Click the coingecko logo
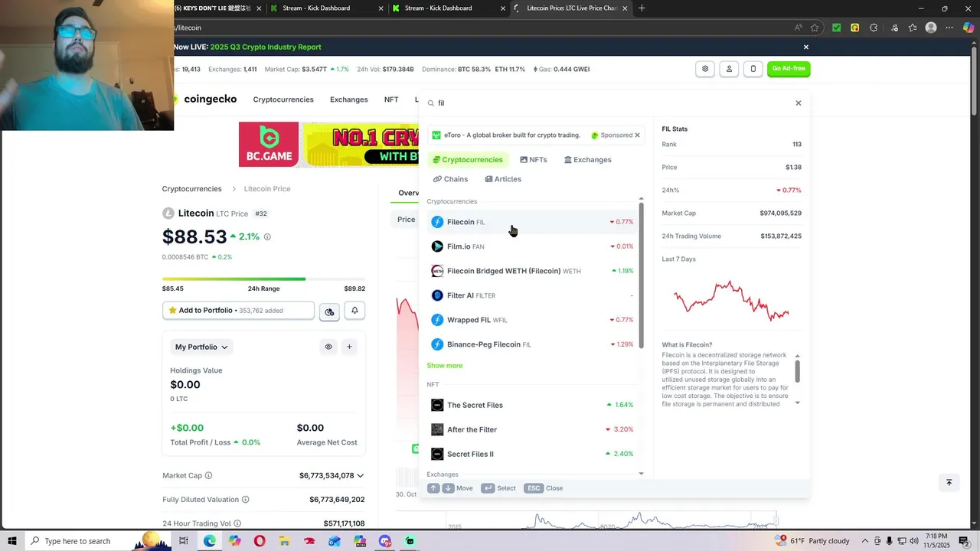 pos(206,99)
